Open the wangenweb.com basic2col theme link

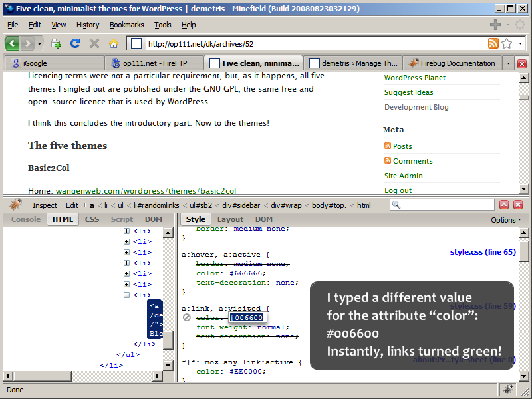coord(146,191)
